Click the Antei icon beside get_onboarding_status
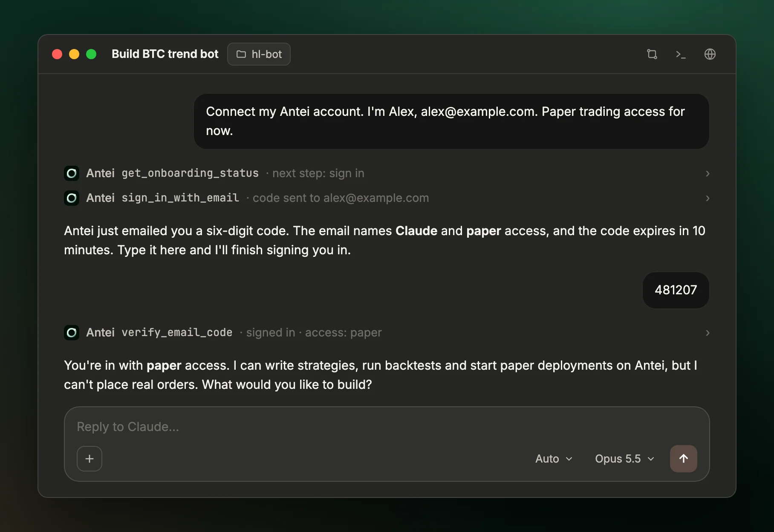The image size is (774, 532). click(72, 173)
